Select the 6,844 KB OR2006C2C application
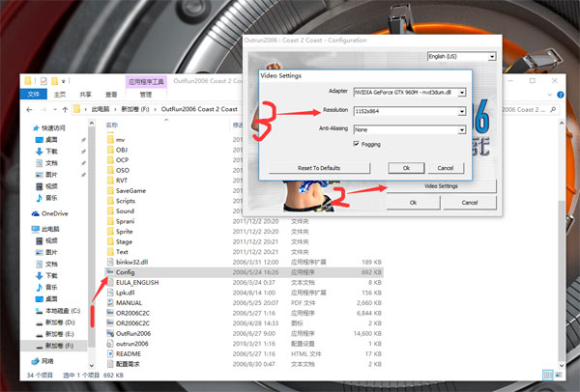The image size is (580, 392). (x=245, y=313)
